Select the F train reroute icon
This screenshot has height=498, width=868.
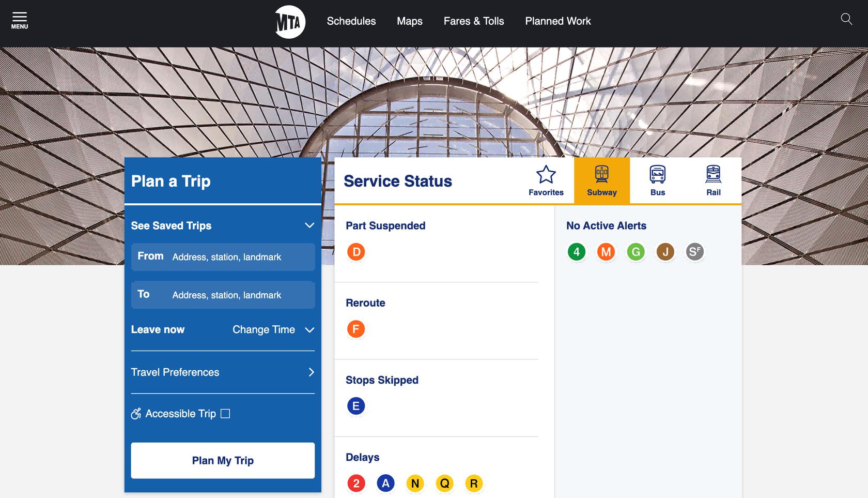[355, 329]
